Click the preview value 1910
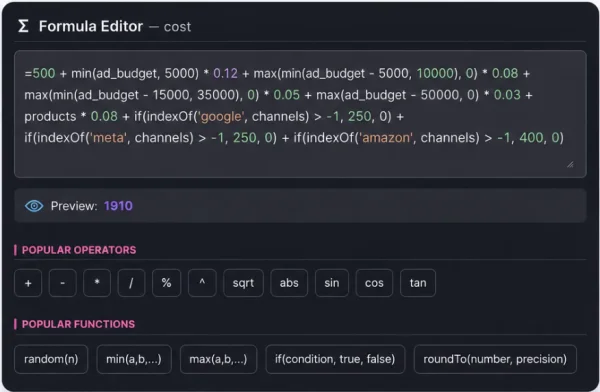The height and width of the screenshot is (392, 600). coord(118,206)
